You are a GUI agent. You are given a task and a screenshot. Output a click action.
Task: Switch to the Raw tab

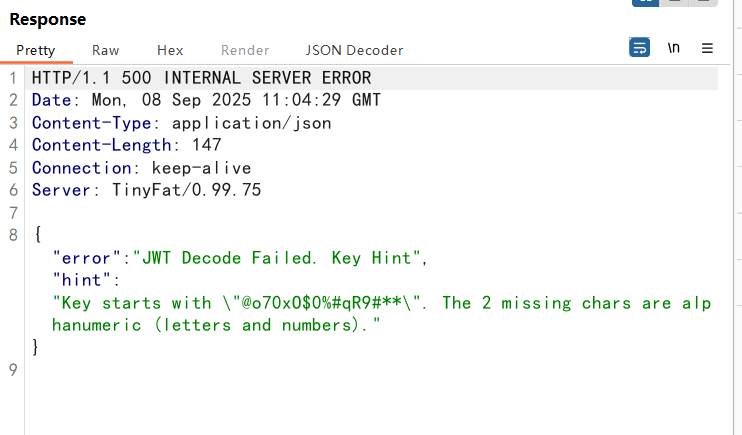coord(105,50)
